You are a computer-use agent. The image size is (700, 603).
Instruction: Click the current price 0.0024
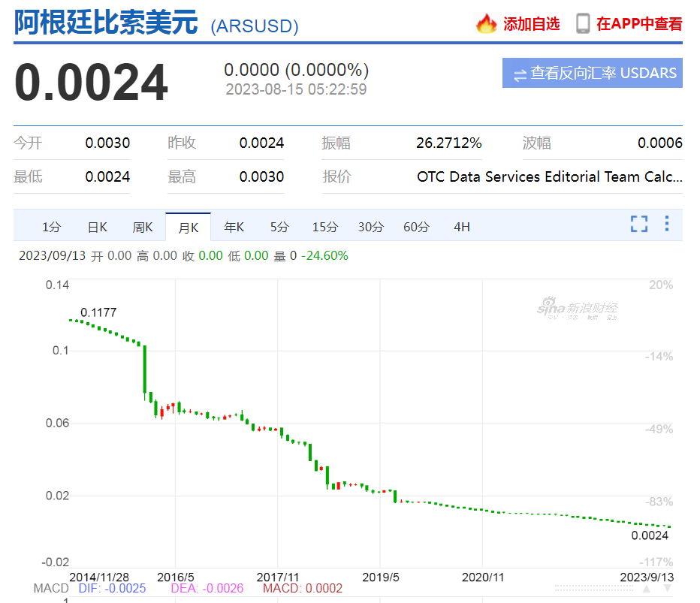click(91, 82)
